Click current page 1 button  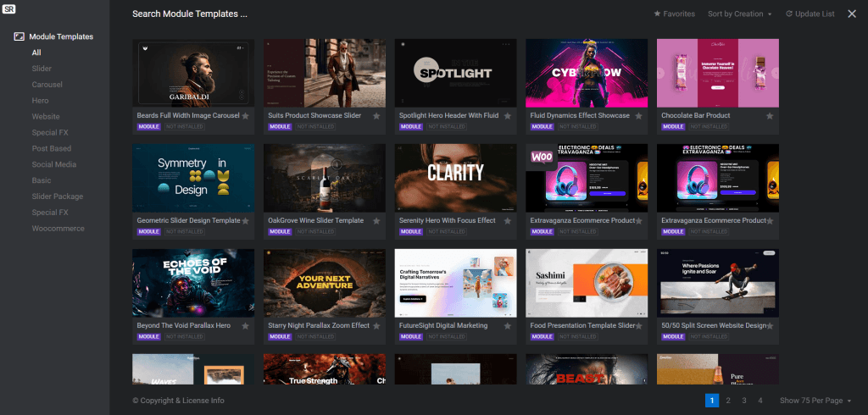pyautogui.click(x=712, y=401)
